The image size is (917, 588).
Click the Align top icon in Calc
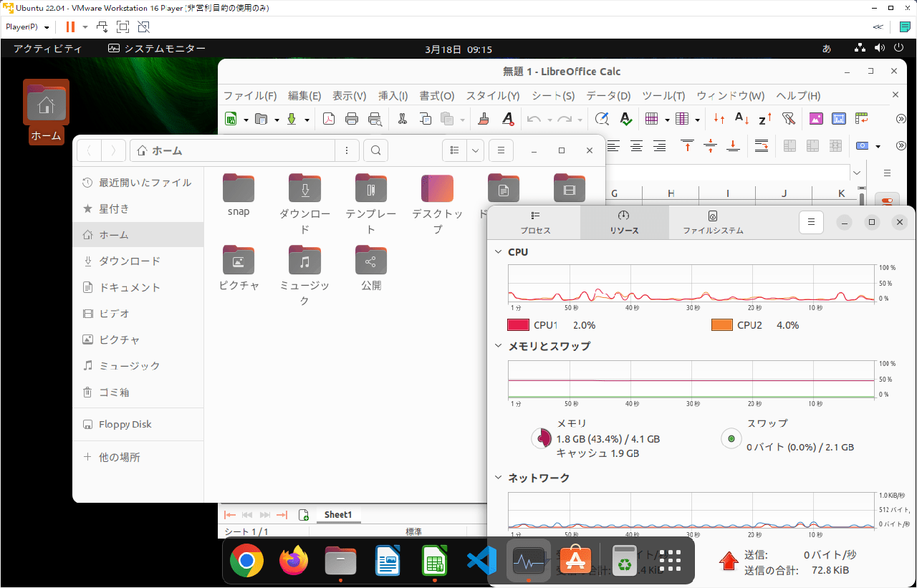687,146
